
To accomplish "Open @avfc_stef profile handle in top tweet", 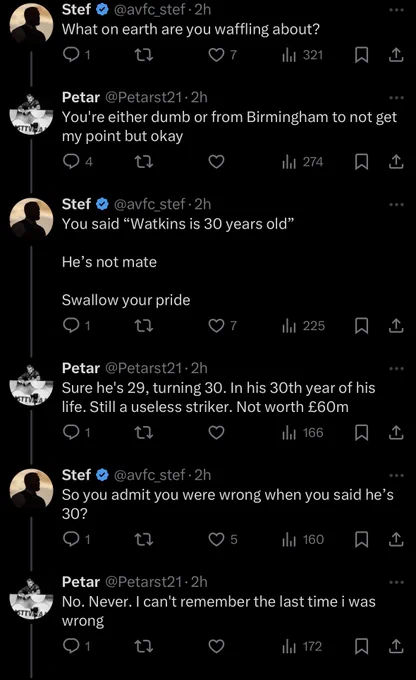I will coord(149,10).
